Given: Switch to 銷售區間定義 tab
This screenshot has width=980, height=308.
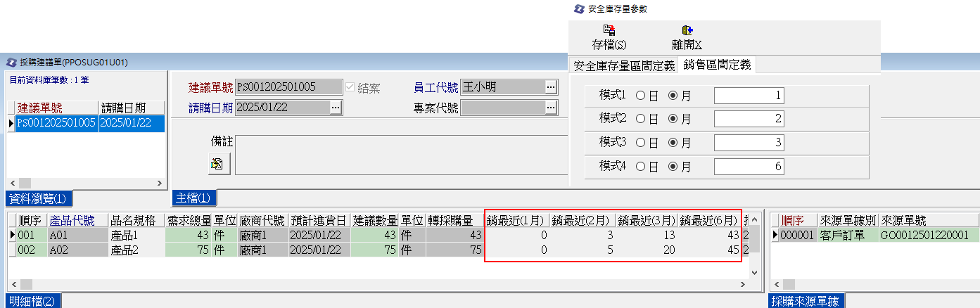Looking at the screenshot, I should pos(717,65).
